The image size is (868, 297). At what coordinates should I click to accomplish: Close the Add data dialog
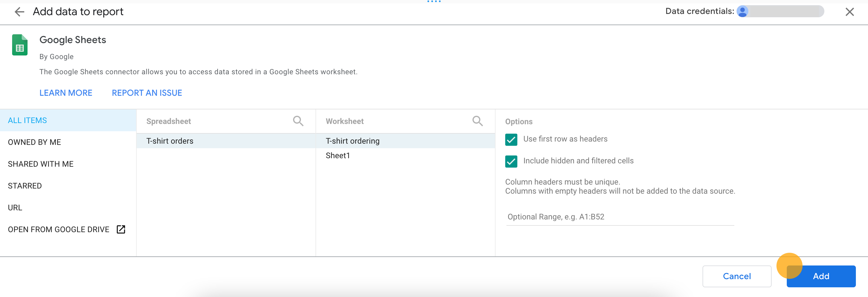point(850,12)
